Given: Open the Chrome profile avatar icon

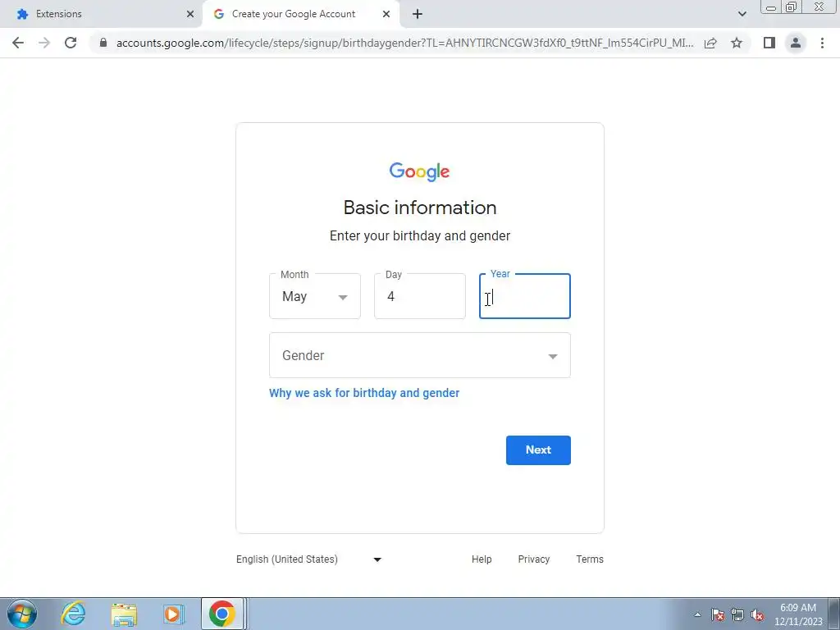Looking at the screenshot, I should (x=796, y=43).
